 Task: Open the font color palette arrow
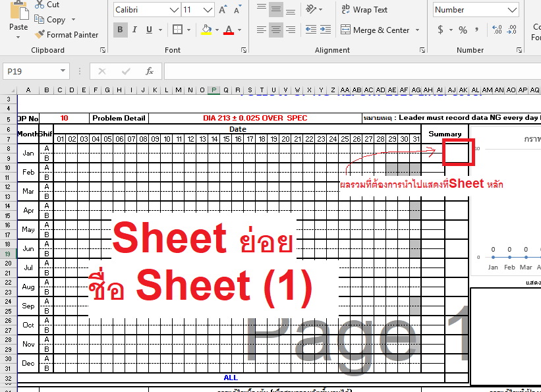click(239, 30)
